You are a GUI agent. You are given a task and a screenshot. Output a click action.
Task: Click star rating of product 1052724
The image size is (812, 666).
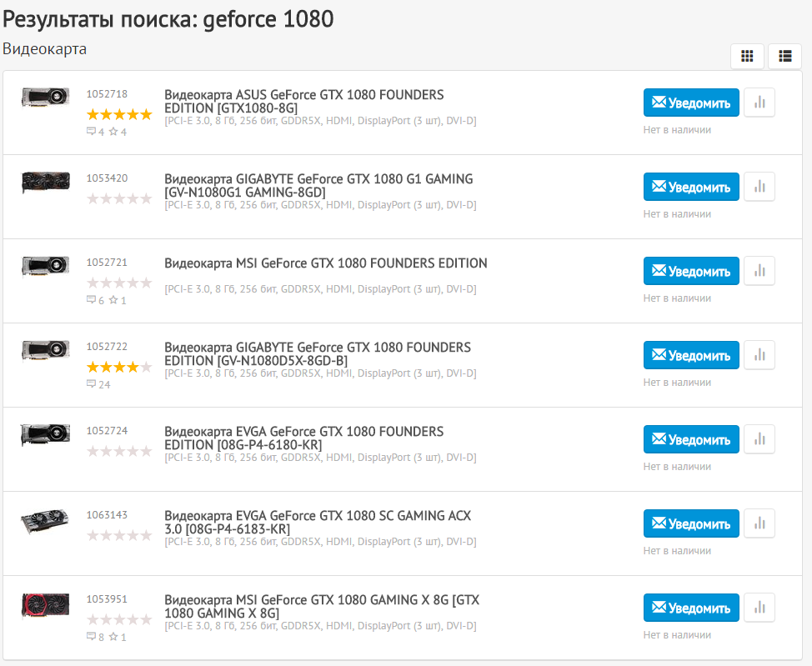(119, 451)
